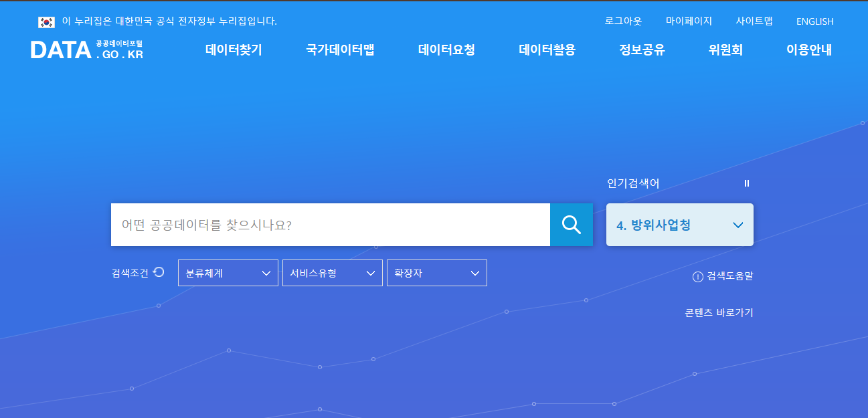
Task: Pause the popular keywords rotation
Action: [x=747, y=183]
